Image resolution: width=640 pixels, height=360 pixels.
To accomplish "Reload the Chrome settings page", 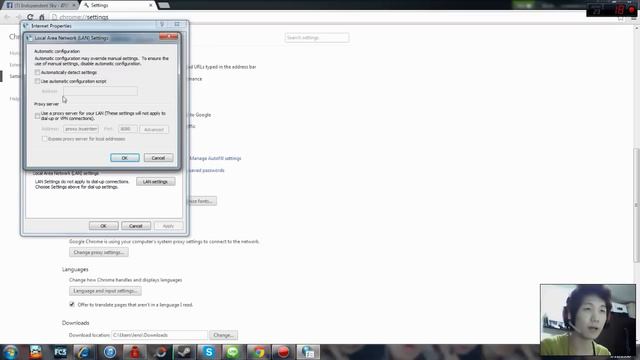I will pyautogui.click(x=30, y=17).
